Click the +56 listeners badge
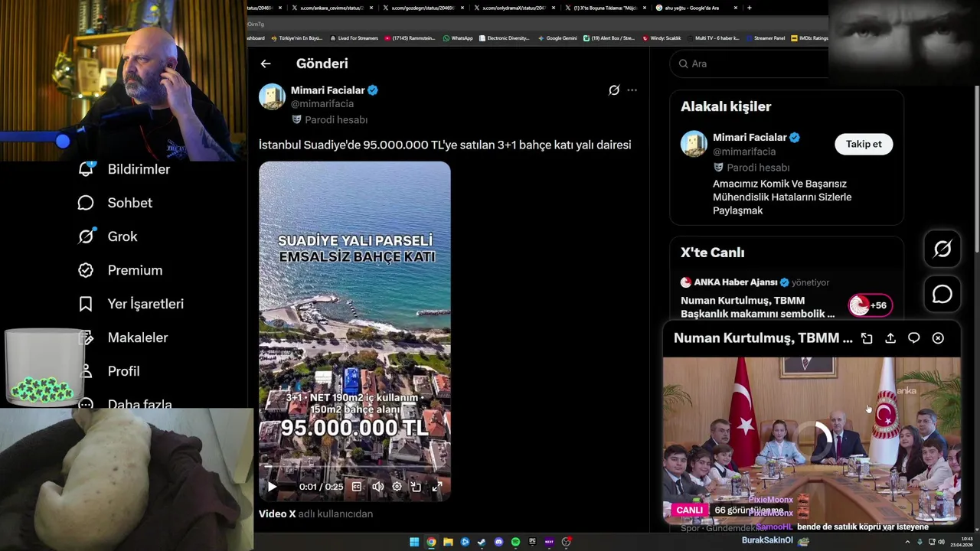The width and height of the screenshot is (980, 551). (870, 305)
